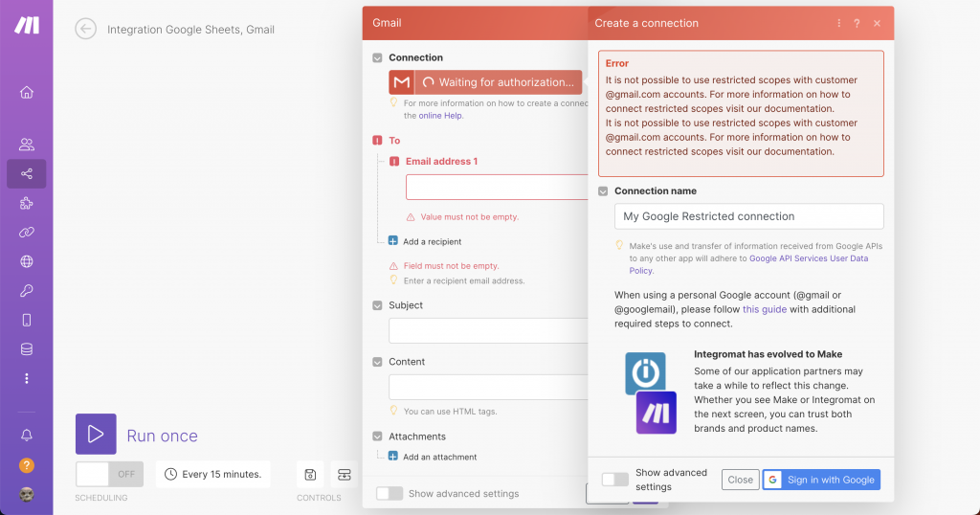Toggle scheduling OFF switch

pos(109,475)
